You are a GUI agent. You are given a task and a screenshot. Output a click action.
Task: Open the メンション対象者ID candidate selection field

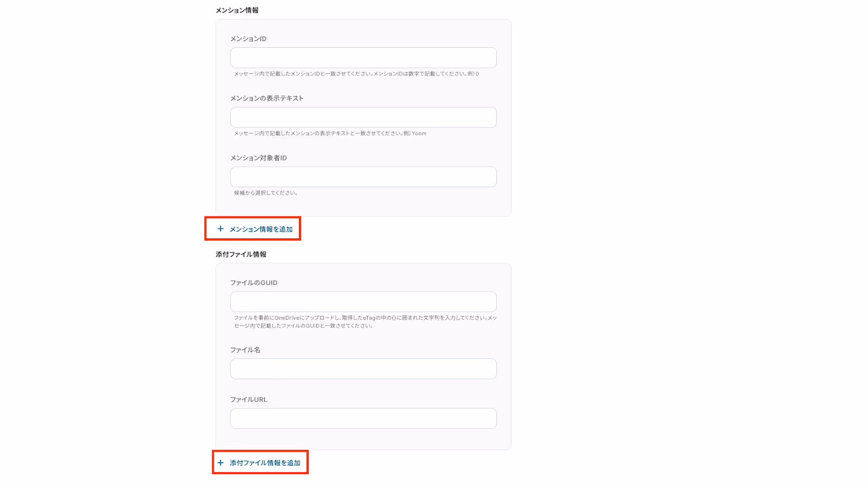[363, 177]
